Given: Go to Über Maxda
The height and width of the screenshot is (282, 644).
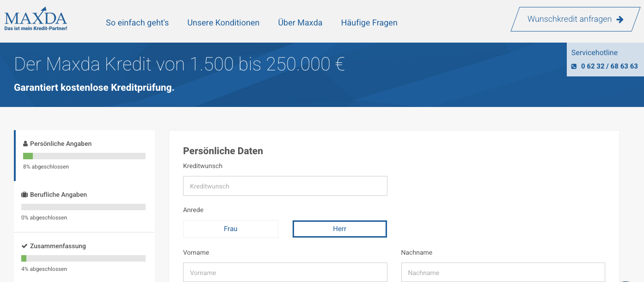Looking at the screenshot, I should tap(300, 22).
